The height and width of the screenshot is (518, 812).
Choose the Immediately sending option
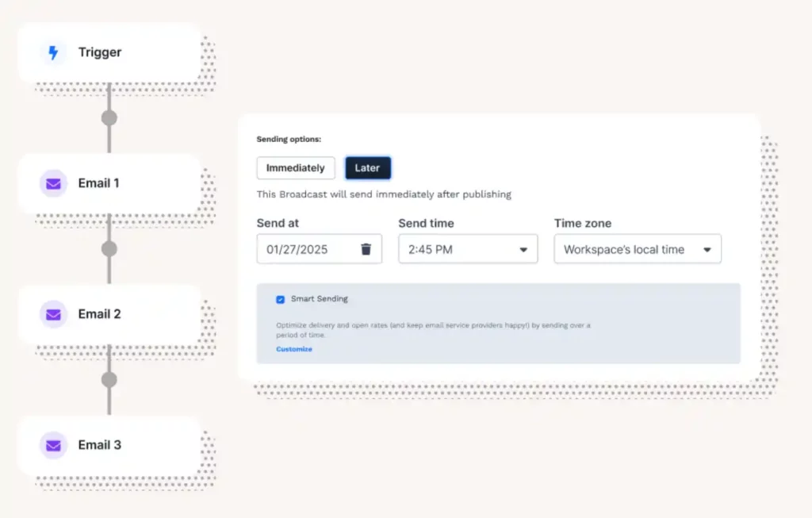pyautogui.click(x=296, y=168)
